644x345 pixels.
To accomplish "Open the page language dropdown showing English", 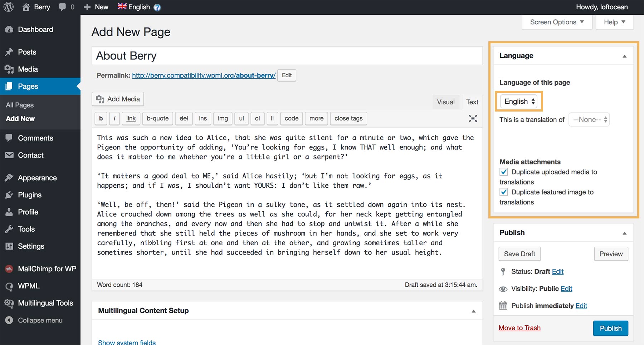I will click(518, 101).
